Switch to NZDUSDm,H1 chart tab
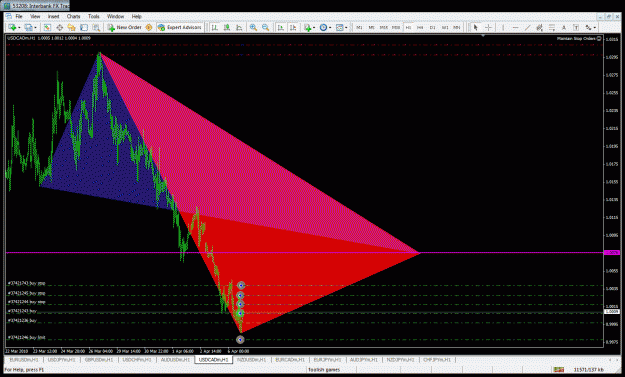Image resolution: width=625 pixels, height=377 pixels. coord(251,360)
